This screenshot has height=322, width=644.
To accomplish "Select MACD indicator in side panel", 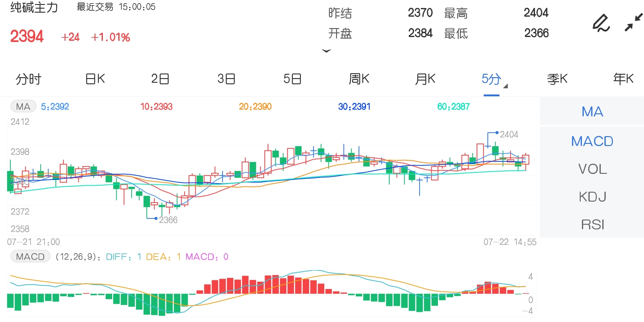I will coord(592,141).
